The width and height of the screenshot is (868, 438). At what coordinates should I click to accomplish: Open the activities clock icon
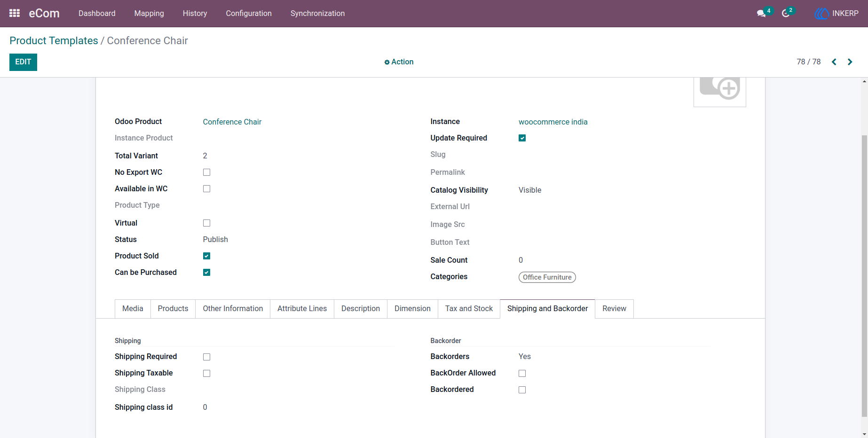click(786, 14)
